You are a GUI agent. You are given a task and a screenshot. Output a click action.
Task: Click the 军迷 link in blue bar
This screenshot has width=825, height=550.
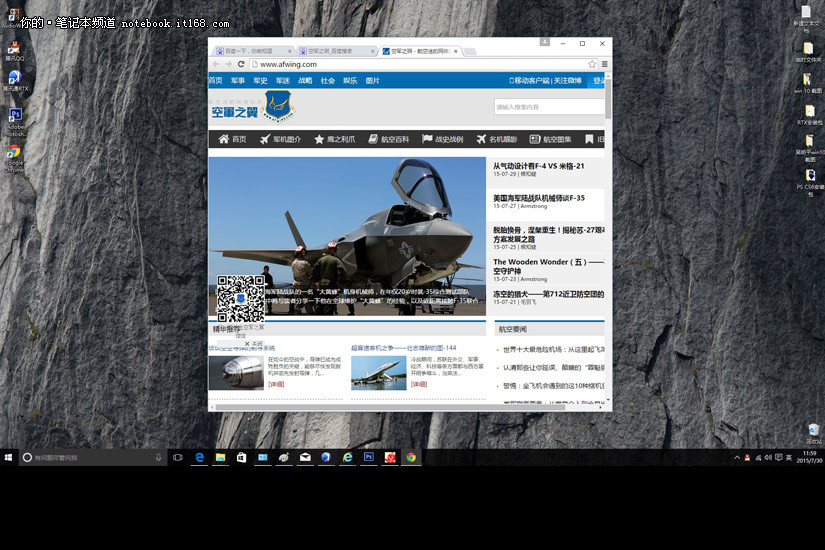[x=283, y=81]
